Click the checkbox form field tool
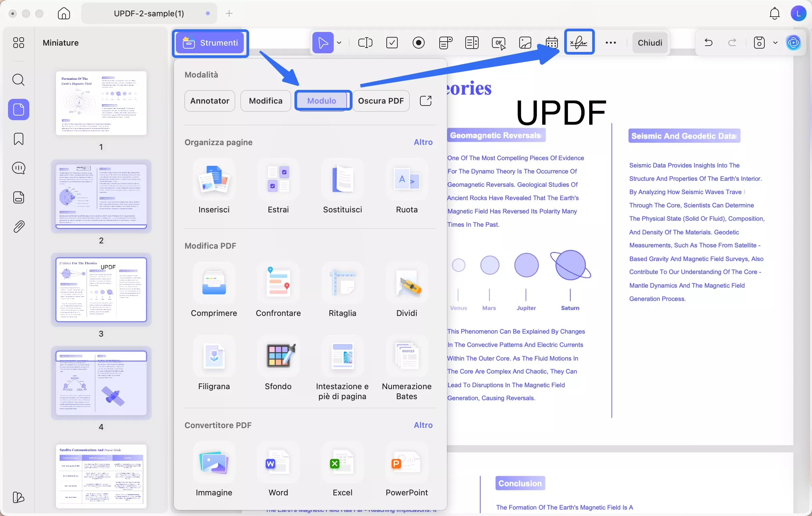 392,43
